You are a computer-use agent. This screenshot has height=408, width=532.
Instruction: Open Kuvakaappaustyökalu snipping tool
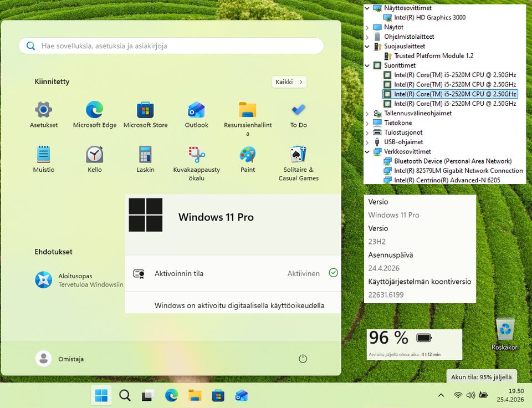click(x=196, y=164)
